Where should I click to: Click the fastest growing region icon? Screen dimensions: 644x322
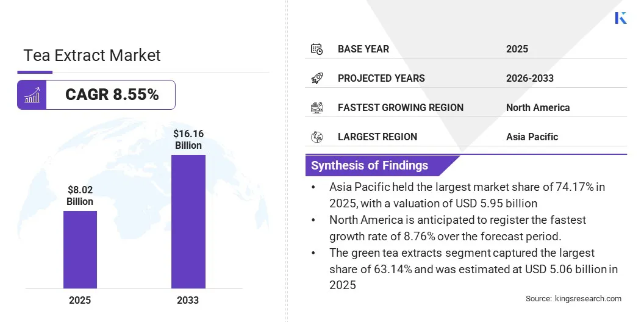tap(317, 107)
